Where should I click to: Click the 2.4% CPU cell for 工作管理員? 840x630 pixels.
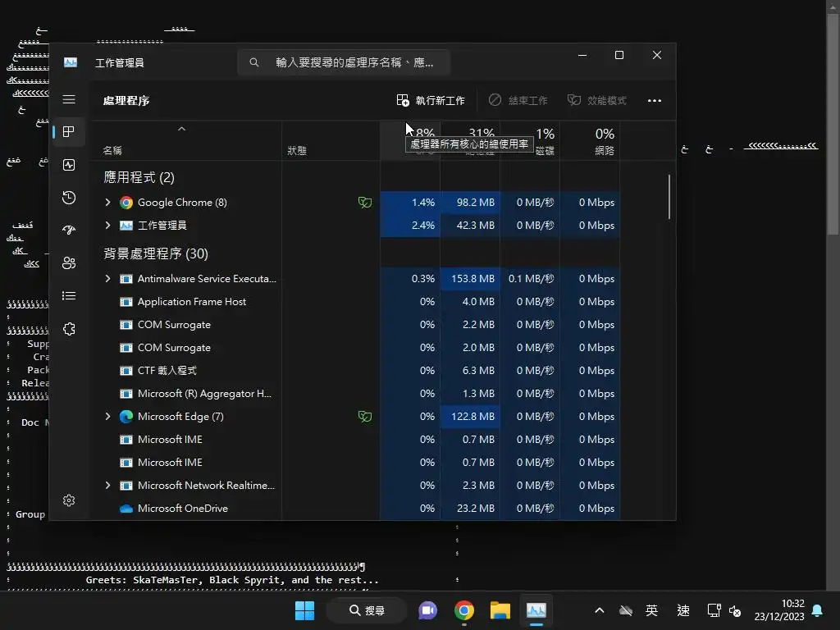tap(410, 226)
